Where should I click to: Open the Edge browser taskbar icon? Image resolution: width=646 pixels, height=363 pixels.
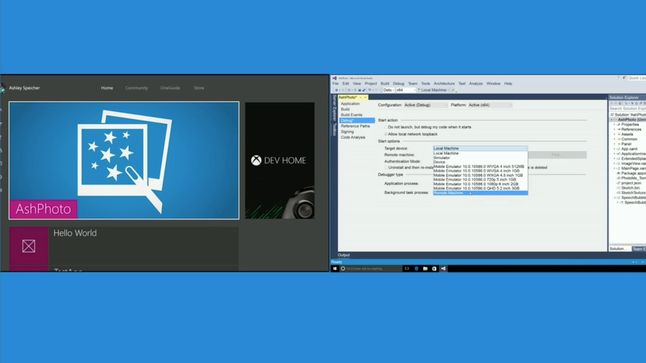[416, 269]
